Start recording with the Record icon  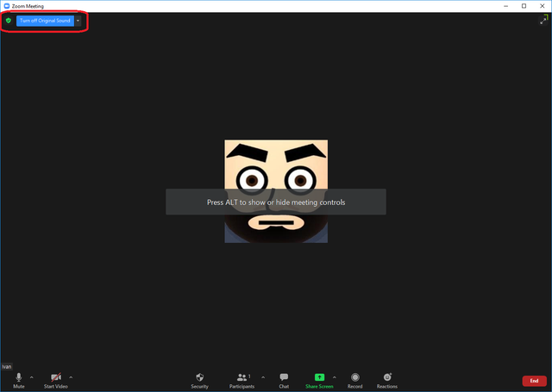click(x=354, y=377)
